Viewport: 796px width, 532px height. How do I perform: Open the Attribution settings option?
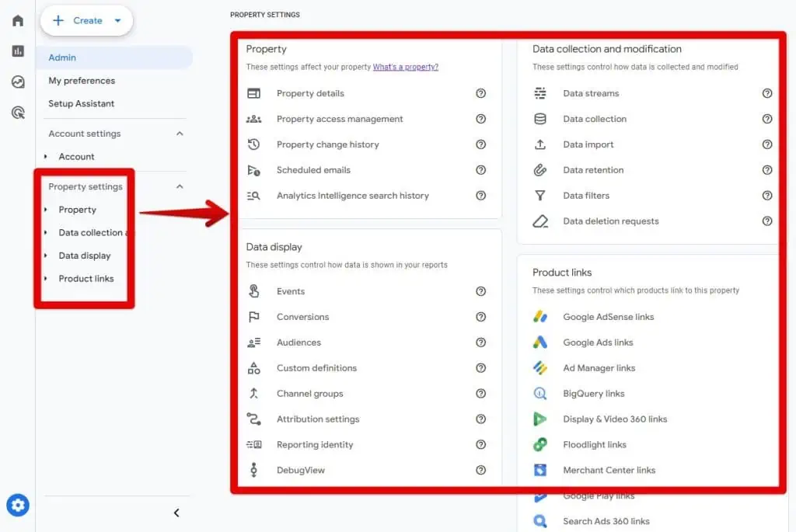[318, 419]
